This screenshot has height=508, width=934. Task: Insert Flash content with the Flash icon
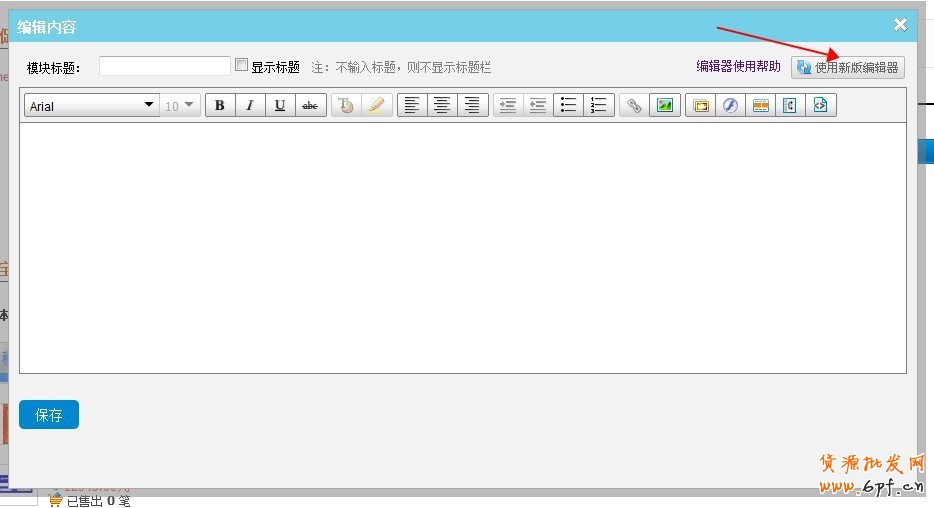click(730, 106)
